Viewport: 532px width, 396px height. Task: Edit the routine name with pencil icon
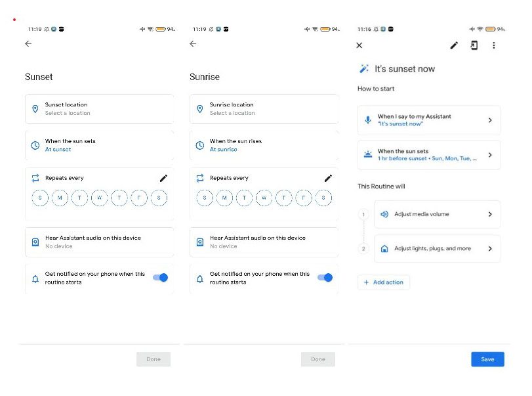454,45
